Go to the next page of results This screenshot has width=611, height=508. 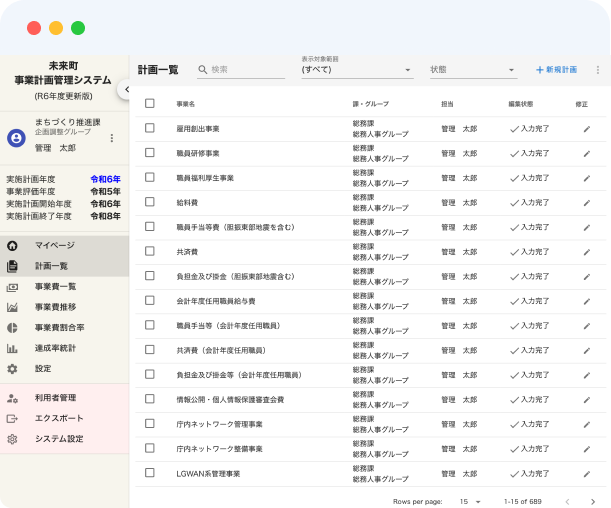[593, 500]
